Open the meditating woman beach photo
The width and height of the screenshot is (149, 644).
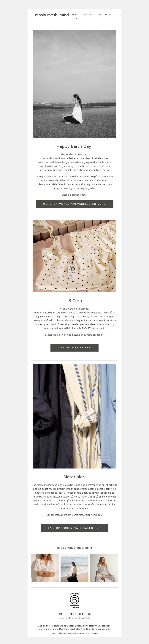tap(74, 84)
